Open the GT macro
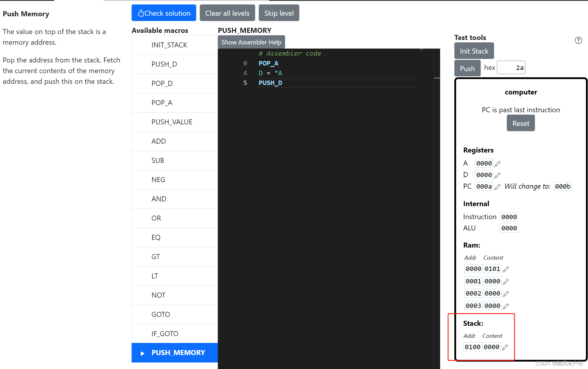Screen dimensions: 588x369 click(x=175, y=257)
